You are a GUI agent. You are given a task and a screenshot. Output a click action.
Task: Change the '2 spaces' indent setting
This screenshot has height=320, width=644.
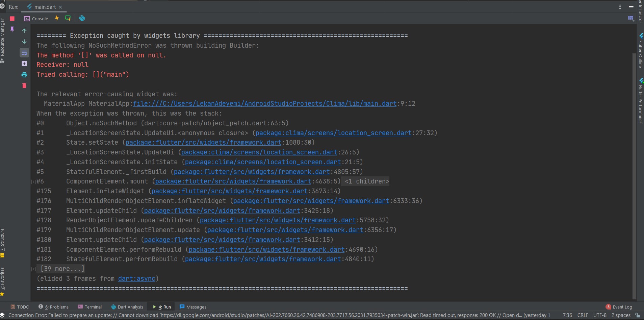(621, 315)
